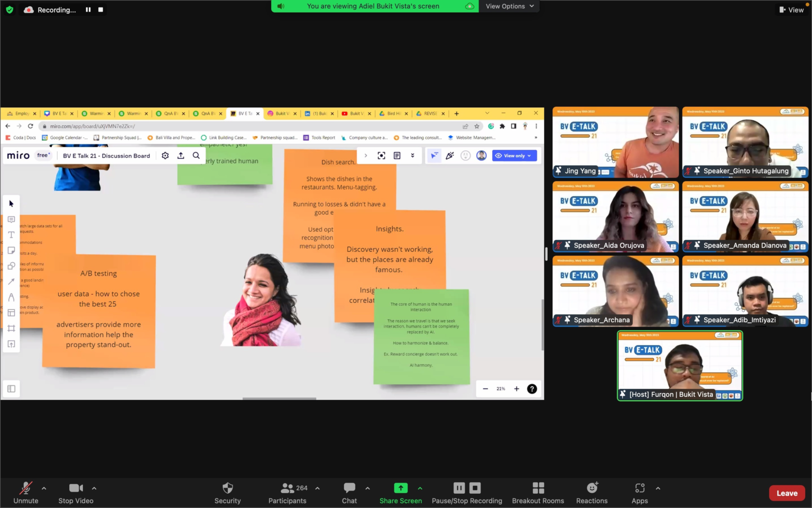Open the Reactions emoji panel
This screenshot has width=812, height=508.
[592, 493]
